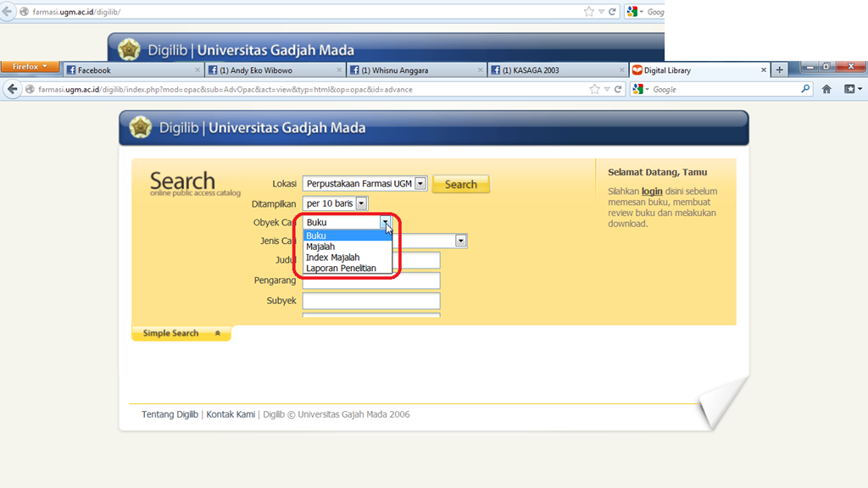Open the Jenis Cari dropdown arrow

pyautogui.click(x=460, y=241)
